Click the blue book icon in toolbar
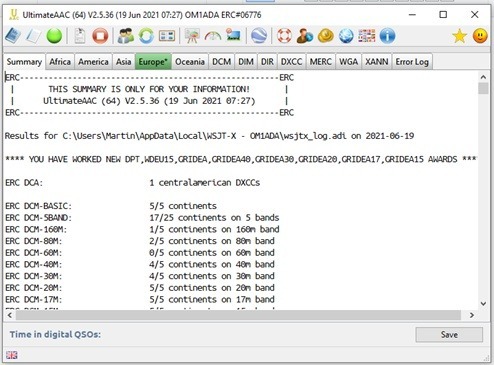This screenshot has width=494, height=365. [x=13, y=36]
